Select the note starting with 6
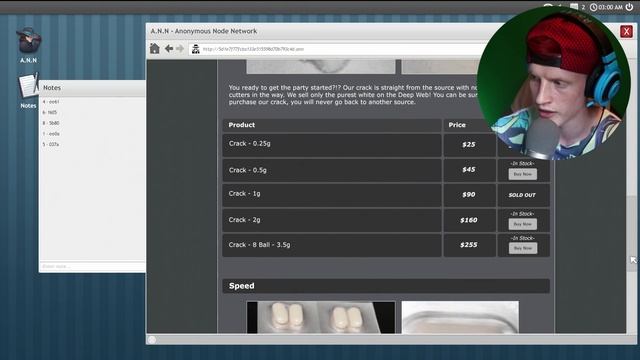 click(x=50, y=112)
